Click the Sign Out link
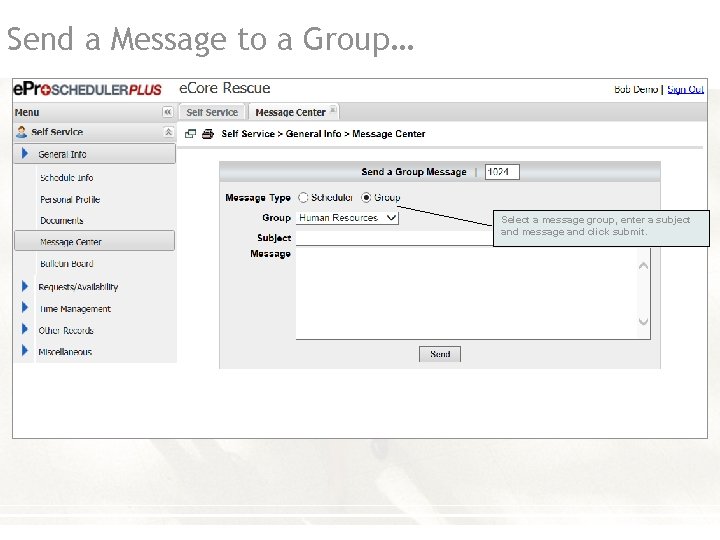 click(x=685, y=89)
